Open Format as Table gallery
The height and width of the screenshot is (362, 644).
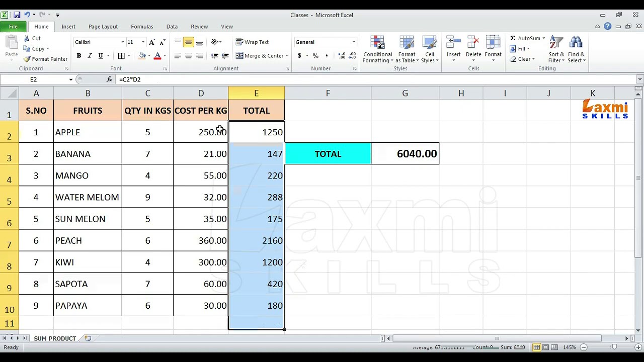(407, 49)
